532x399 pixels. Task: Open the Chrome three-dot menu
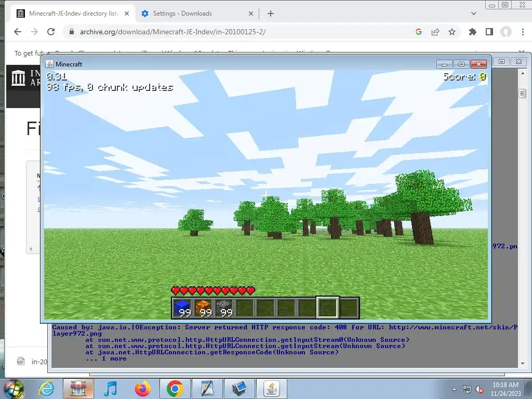523,32
